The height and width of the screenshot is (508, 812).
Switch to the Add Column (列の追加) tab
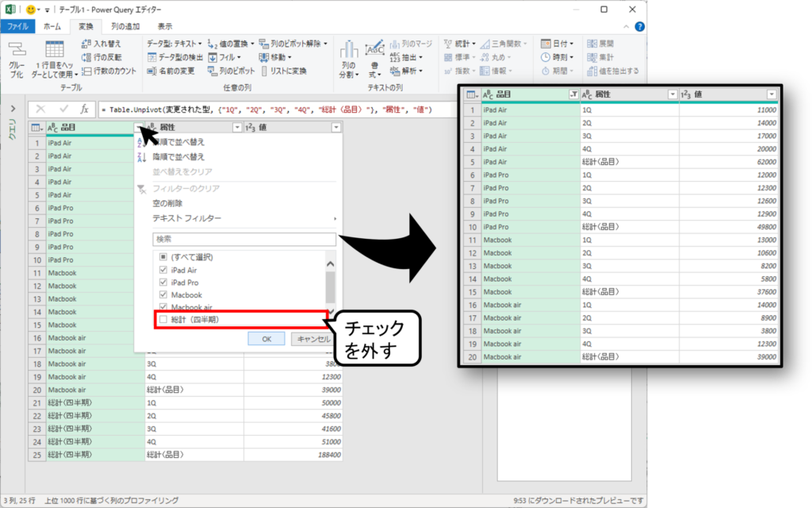pos(125,26)
